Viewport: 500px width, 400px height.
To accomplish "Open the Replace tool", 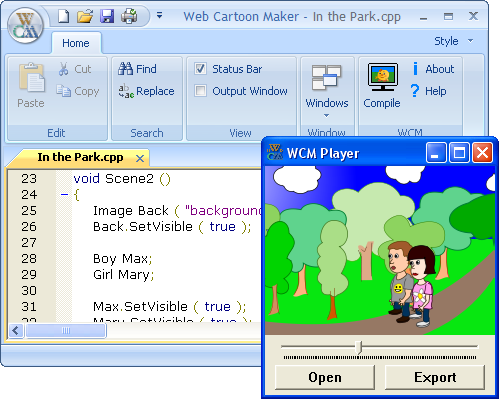I will tap(146, 91).
